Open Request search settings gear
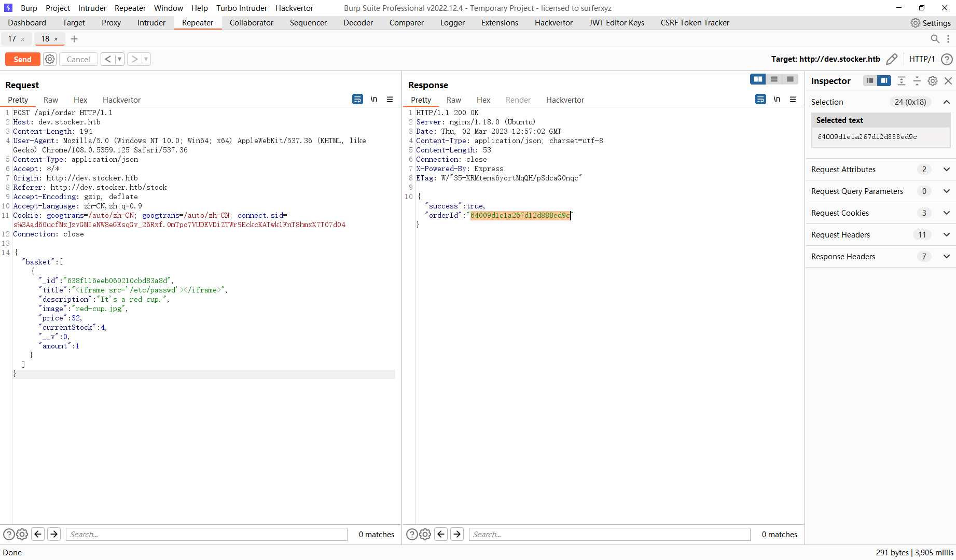 click(x=22, y=534)
